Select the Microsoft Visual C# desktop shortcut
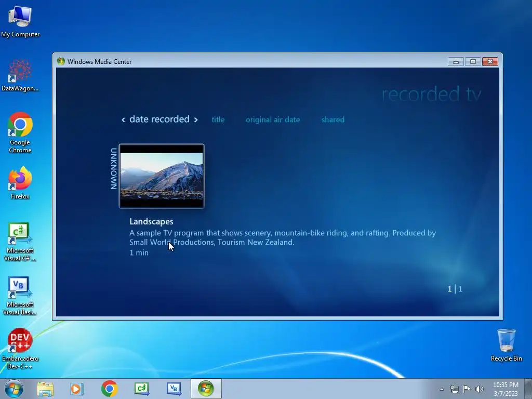532x399 pixels. tap(20, 242)
